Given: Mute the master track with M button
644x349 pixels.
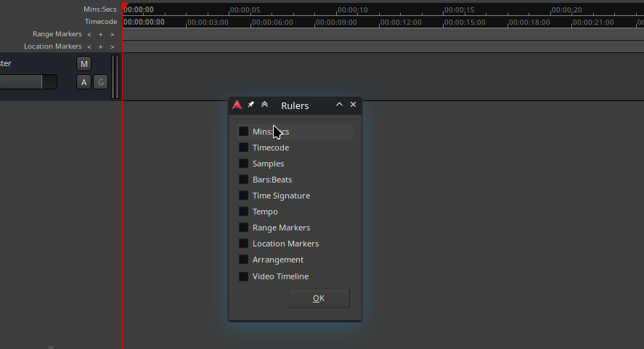Looking at the screenshot, I should click(x=83, y=64).
